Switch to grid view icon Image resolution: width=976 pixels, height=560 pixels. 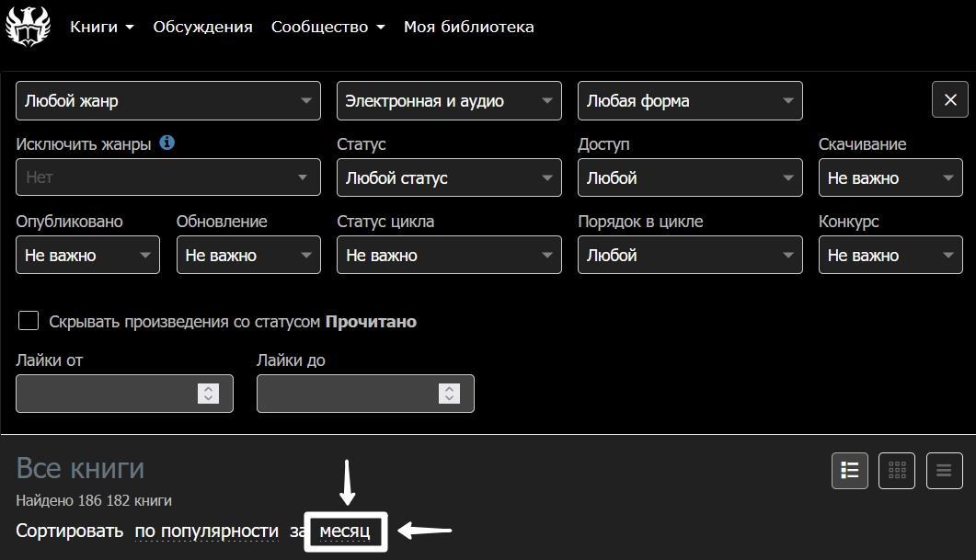[897, 471]
